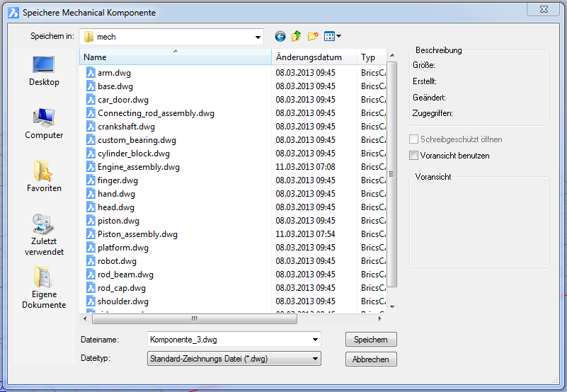Sort by the Änderungsdatum column header
This screenshot has height=392, width=567.
pyautogui.click(x=314, y=57)
